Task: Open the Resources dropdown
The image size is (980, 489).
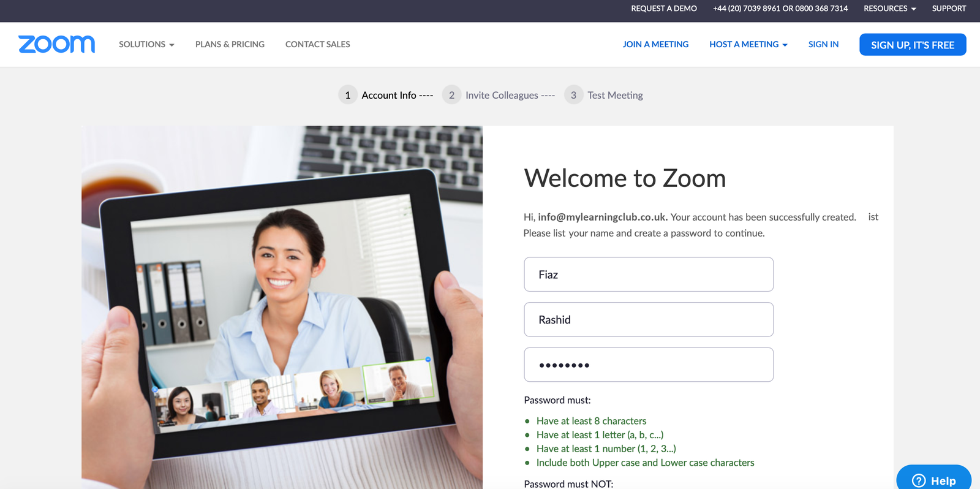Action: 890,9
